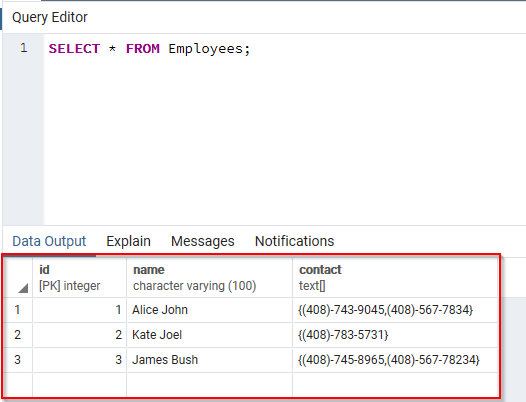This screenshot has height=402, width=526.
Task: Click line number 1 in editor gutter
Action: [x=23, y=48]
